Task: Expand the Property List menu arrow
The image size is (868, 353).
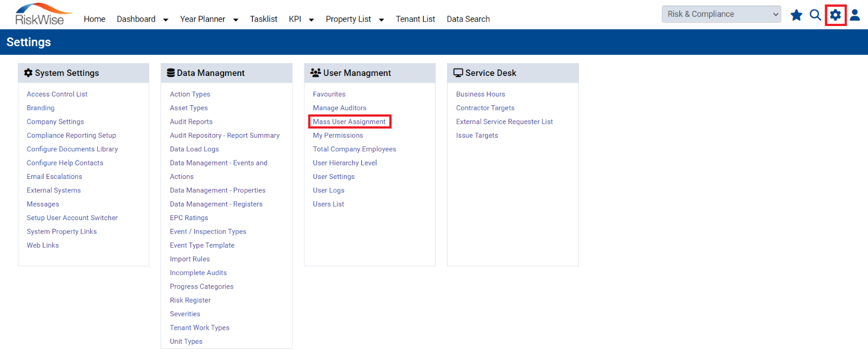Action: pyautogui.click(x=381, y=20)
